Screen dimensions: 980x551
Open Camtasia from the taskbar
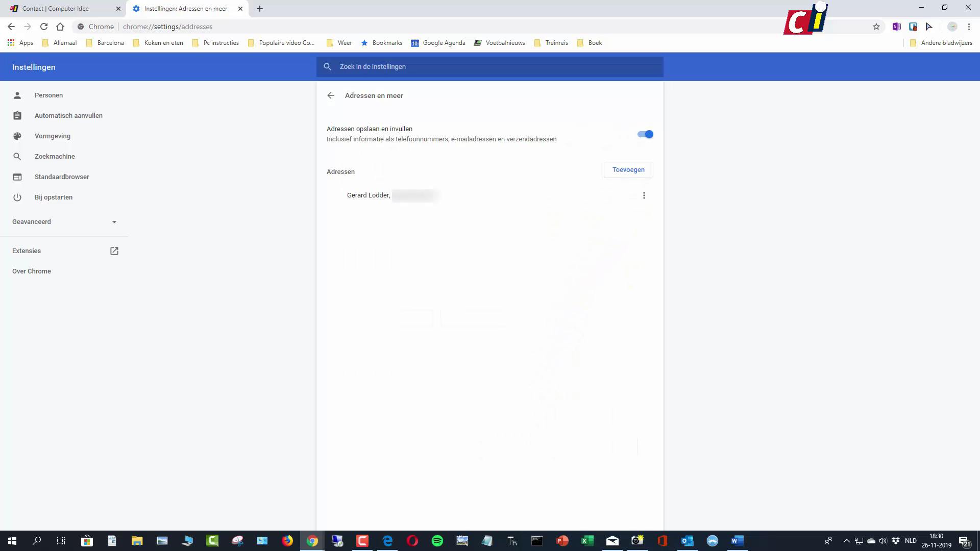[363, 540]
